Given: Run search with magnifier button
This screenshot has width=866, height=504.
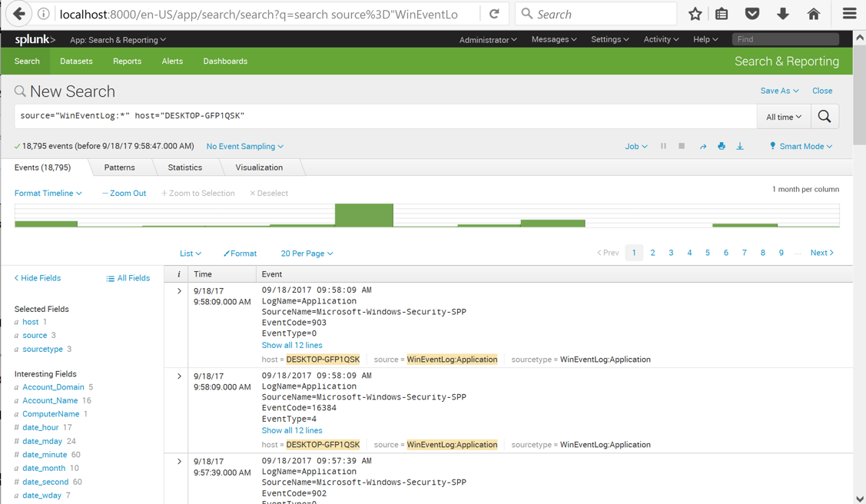Looking at the screenshot, I should 825,117.
